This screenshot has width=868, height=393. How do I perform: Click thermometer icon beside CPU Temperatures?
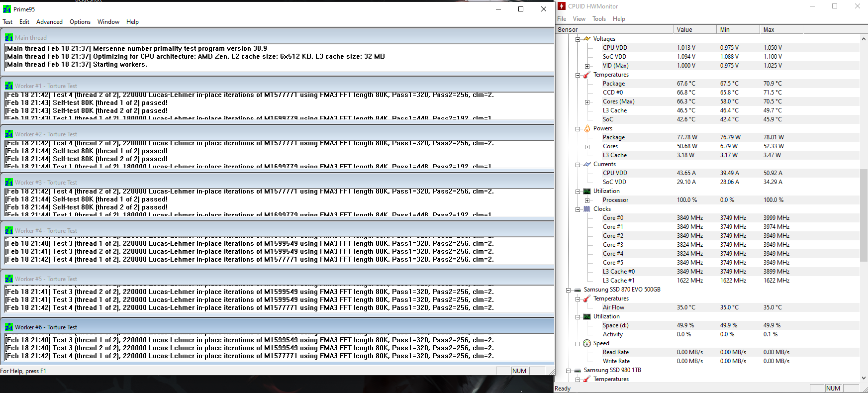click(587, 75)
